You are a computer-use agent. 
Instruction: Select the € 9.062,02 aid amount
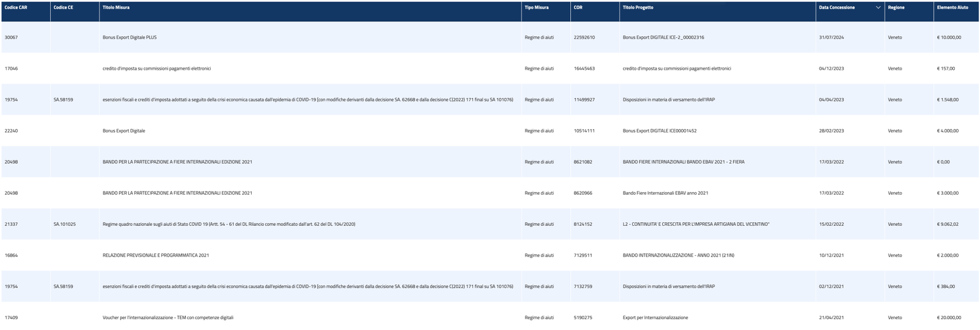coord(948,224)
